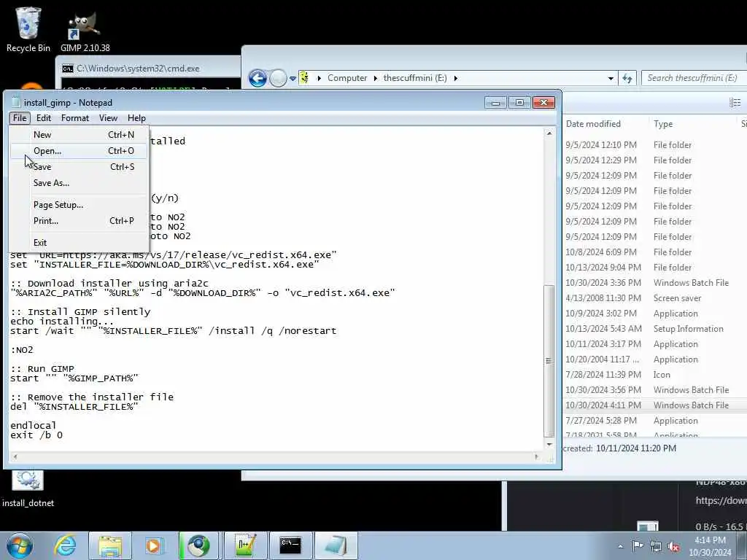This screenshot has width=747, height=560.
Task: Sort by the Date modified column header
Action: 593,124
